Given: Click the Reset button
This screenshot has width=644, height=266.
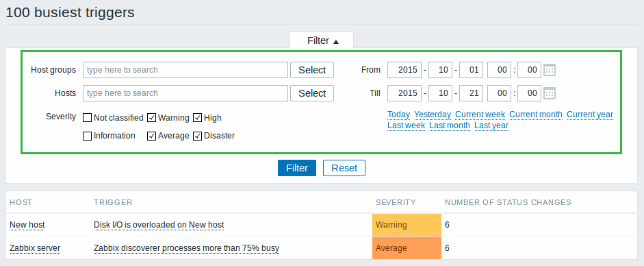Looking at the screenshot, I should (x=344, y=168).
